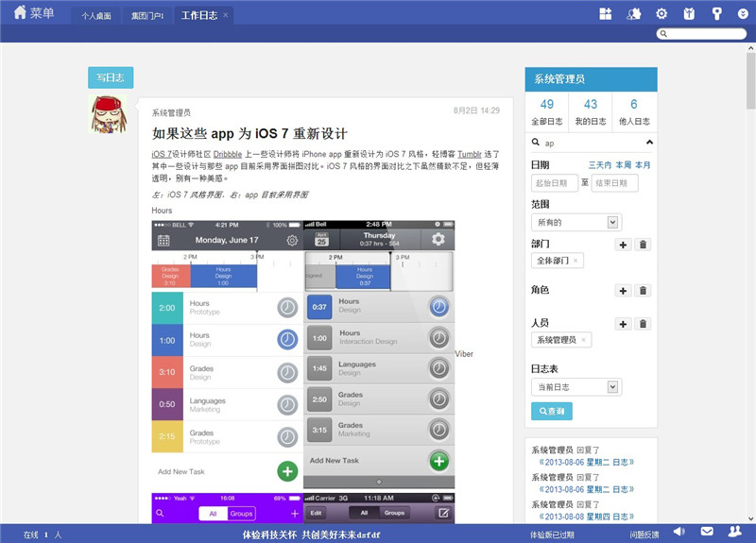756x543 pixels.
Task: Click the Hours app comparison screenshot image
Action: (303, 355)
